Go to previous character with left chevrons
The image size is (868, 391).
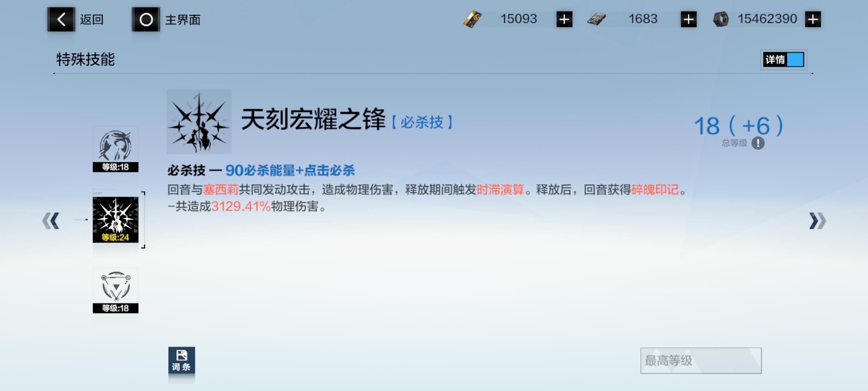click(x=51, y=221)
